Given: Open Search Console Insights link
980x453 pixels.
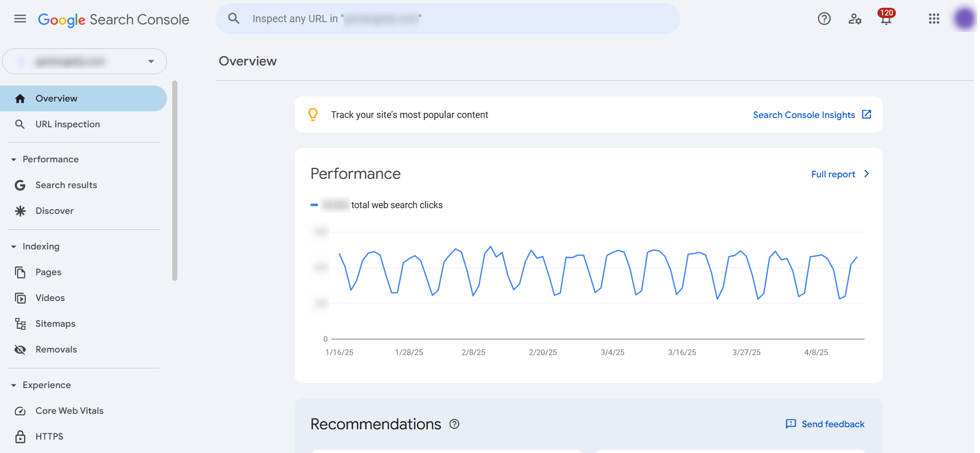Looking at the screenshot, I should point(812,115).
